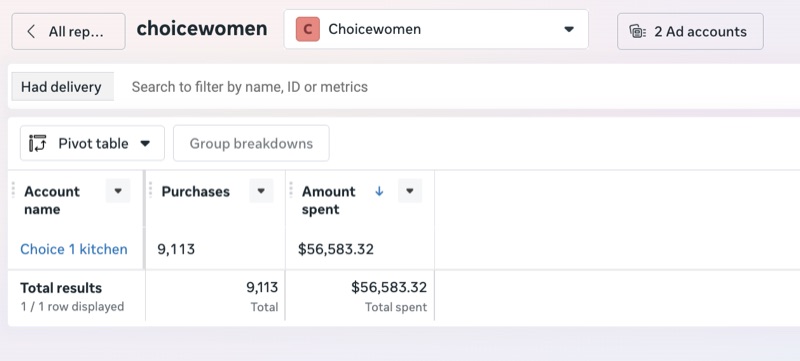
Task: Open the Pivot table view dropdown
Action: pos(92,143)
